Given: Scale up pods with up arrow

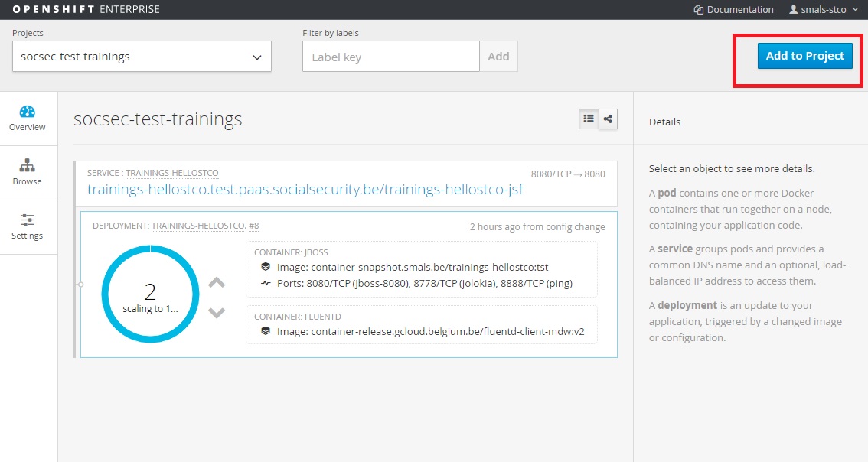Looking at the screenshot, I should [x=217, y=283].
